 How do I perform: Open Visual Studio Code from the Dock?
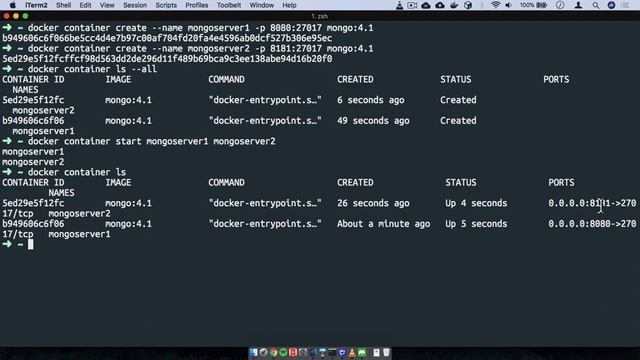(x=313, y=352)
